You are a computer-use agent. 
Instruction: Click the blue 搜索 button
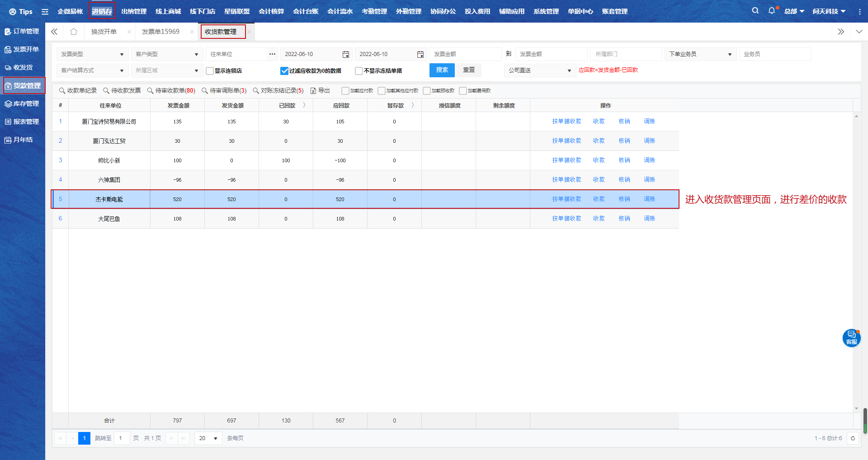442,70
